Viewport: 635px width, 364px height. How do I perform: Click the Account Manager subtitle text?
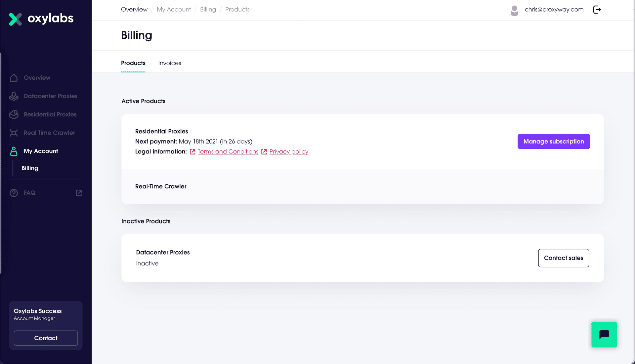point(34,318)
